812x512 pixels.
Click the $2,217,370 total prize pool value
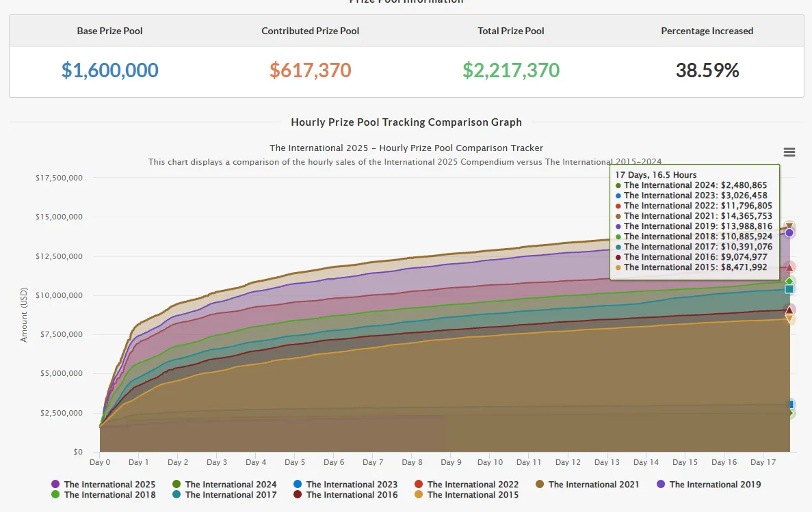coord(511,70)
